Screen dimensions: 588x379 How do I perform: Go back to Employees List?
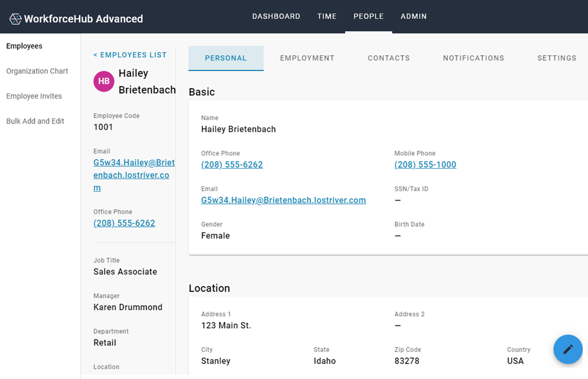130,55
